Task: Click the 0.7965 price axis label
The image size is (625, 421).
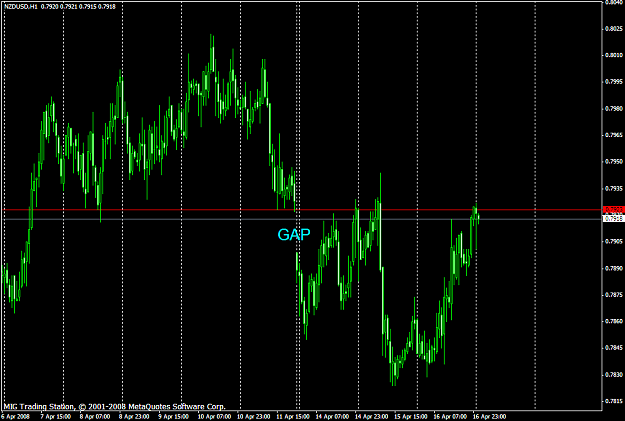Action: click(614, 135)
